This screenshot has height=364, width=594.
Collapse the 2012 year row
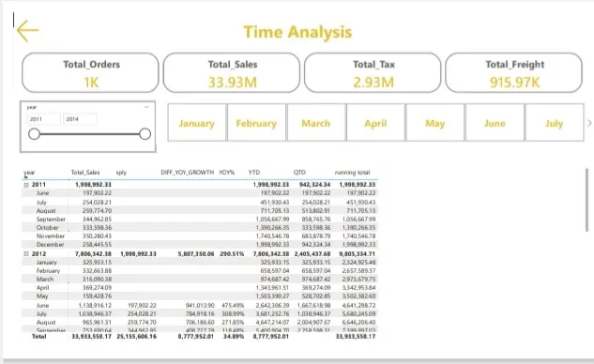(26, 254)
